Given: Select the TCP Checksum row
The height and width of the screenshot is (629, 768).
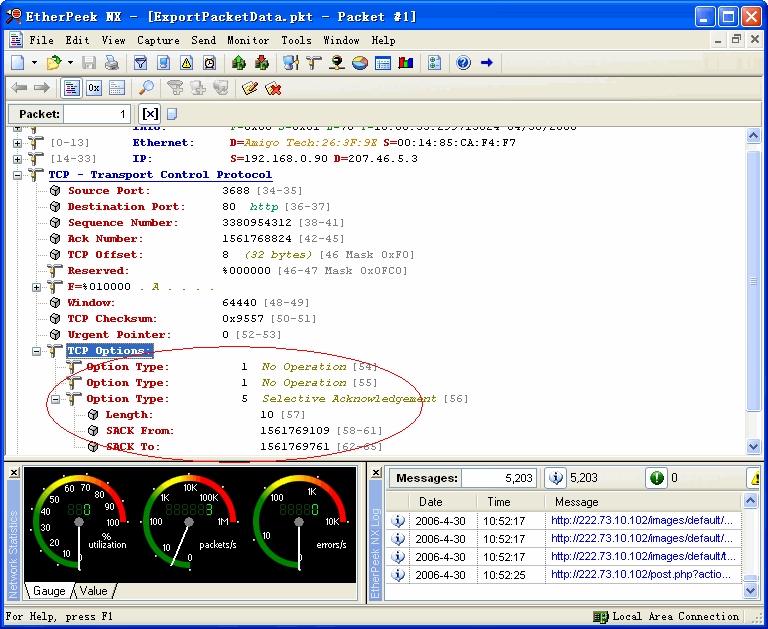Looking at the screenshot, I should (x=182, y=319).
